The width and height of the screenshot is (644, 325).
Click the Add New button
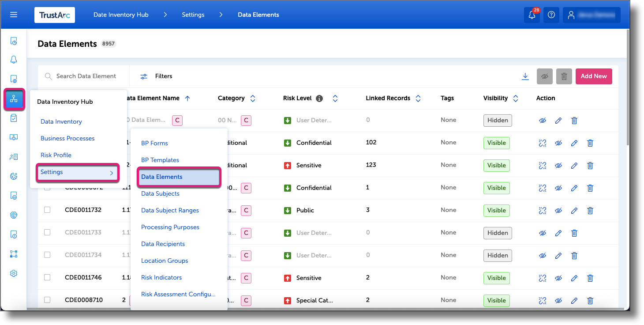point(593,76)
